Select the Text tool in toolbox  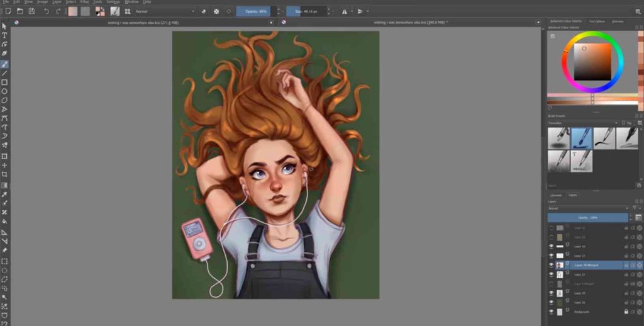[4, 35]
